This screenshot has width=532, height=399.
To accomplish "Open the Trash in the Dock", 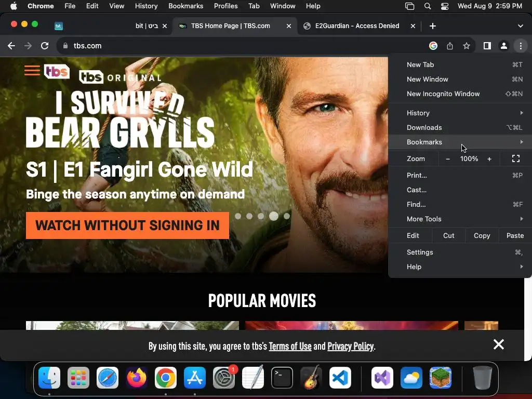I will click(483, 378).
